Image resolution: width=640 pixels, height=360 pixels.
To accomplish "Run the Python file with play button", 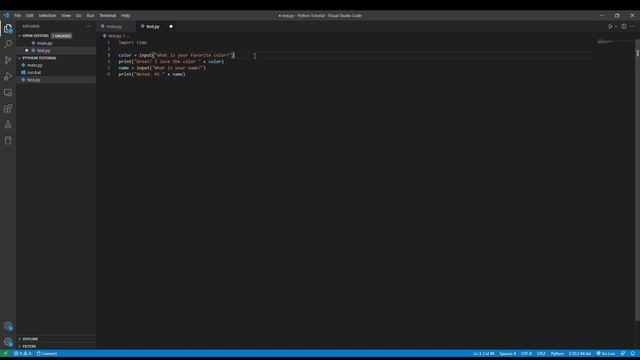I will point(610,27).
